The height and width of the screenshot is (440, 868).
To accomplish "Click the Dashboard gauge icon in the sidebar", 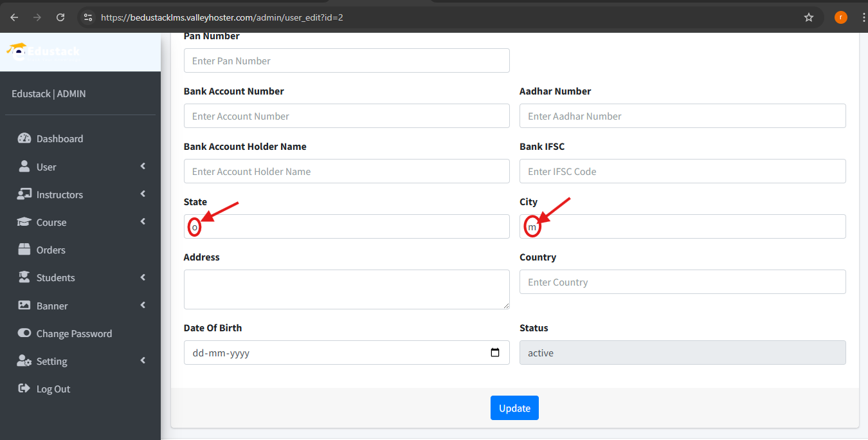I will click(x=24, y=138).
